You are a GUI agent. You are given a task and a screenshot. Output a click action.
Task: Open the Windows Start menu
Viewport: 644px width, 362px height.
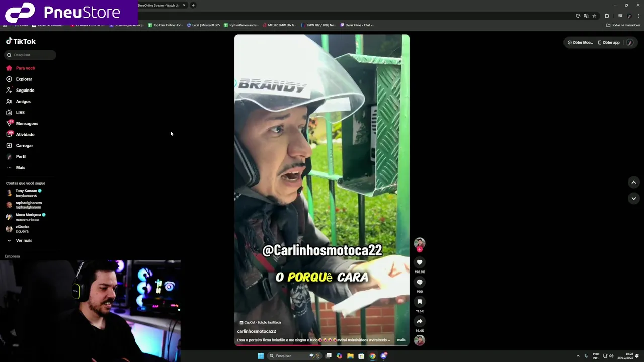tap(261, 356)
